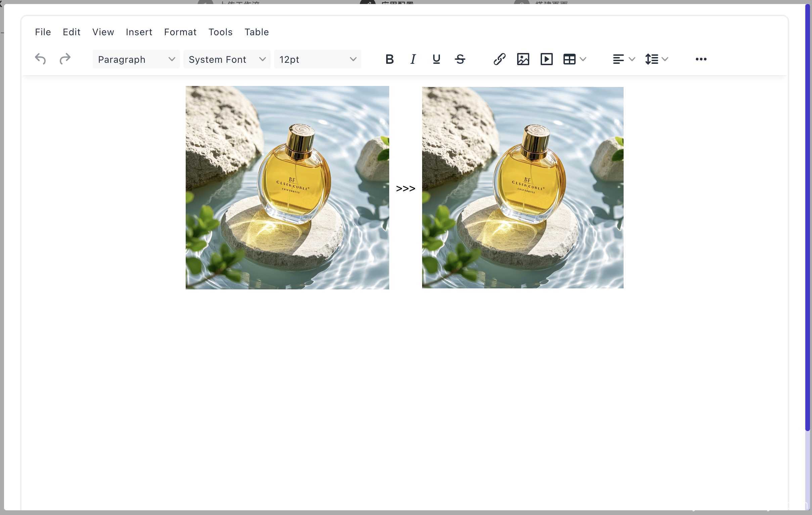The height and width of the screenshot is (515, 812).
Task: Click the insert media icon
Action: coord(546,59)
